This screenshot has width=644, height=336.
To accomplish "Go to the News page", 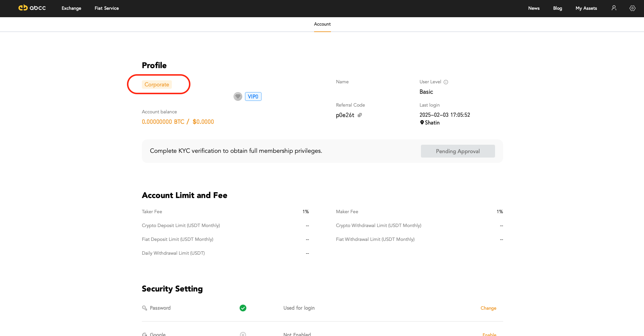I will (x=534, y=8).
